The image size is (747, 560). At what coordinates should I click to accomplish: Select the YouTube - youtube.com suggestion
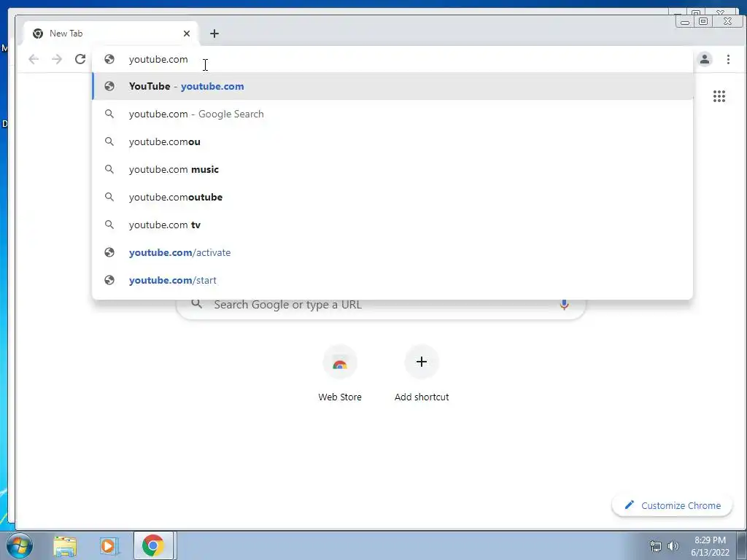[392, 86]
